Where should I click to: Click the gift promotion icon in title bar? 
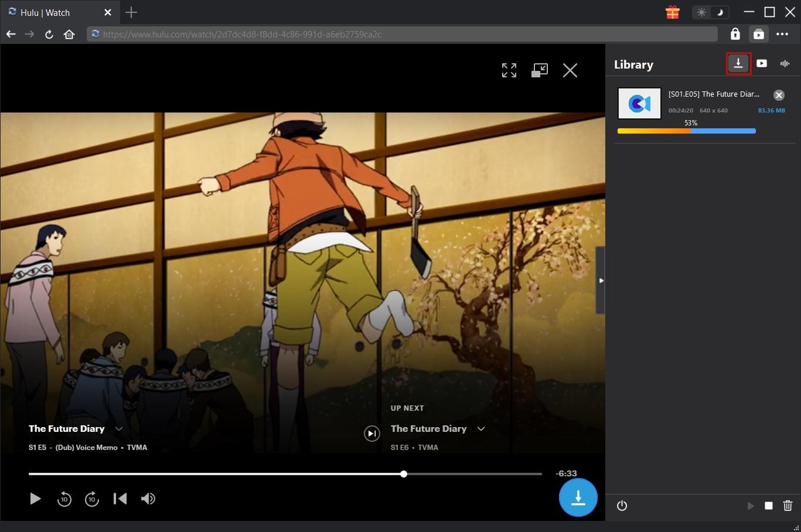click(x=672, y=12)
